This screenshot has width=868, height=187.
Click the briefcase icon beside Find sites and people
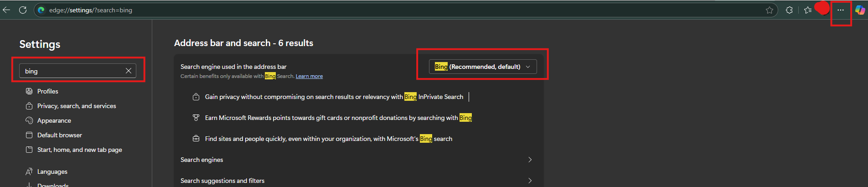pyautogui.click(x=196, y=139)
